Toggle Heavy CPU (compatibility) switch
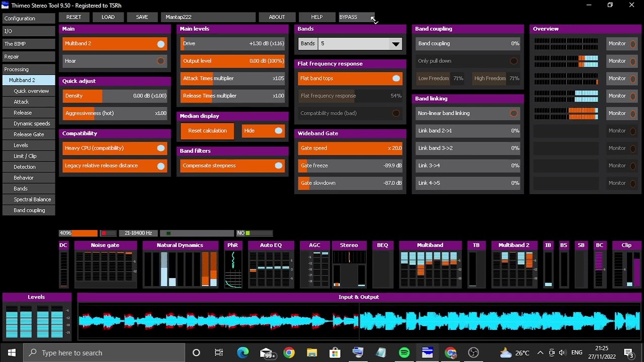The width and height of the screenshot is (644, 362). (x=160, y=148)
